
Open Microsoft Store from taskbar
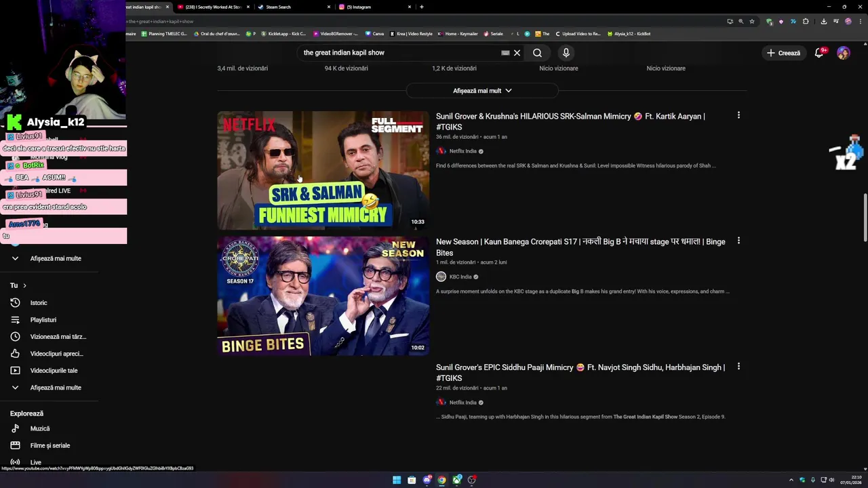pos(412,480)
